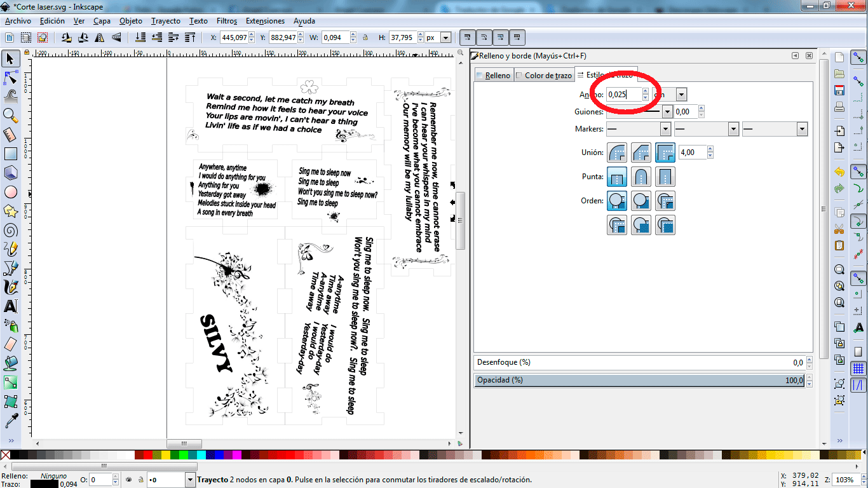Click the stroke width spinner arrows

click(646, 95)
